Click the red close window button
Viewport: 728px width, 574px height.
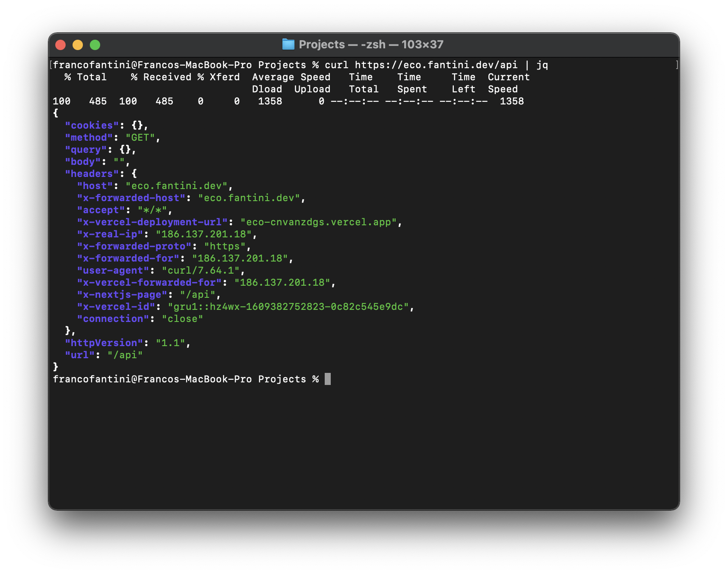tap(60, 45)
